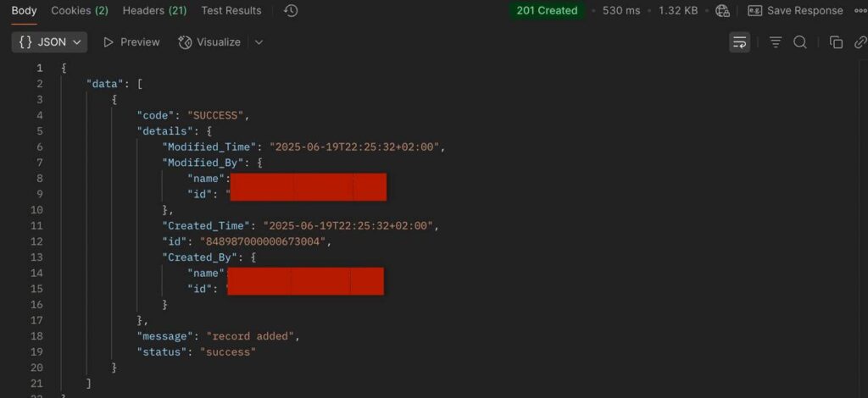
Task: Click line number 2 in gutter
Action: (39, 84)
